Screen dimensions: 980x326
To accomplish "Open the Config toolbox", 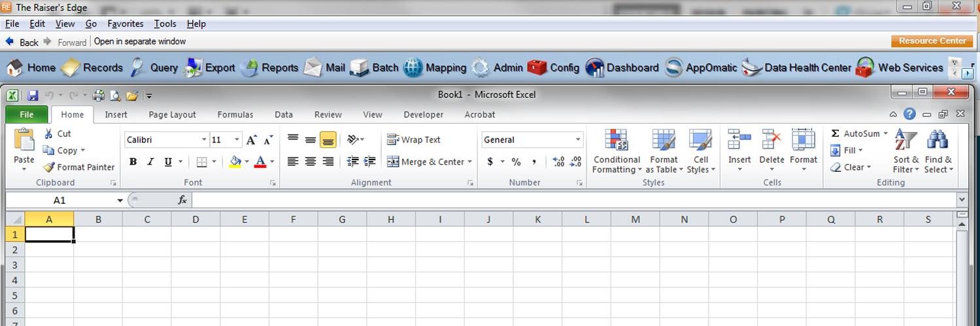I will 553,67.
